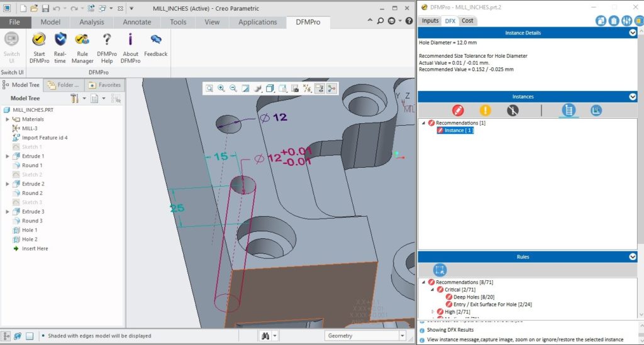This screenshot has width=644, height=345.
Task: Save the model with the floppy icon
Action: coord(45,8)
